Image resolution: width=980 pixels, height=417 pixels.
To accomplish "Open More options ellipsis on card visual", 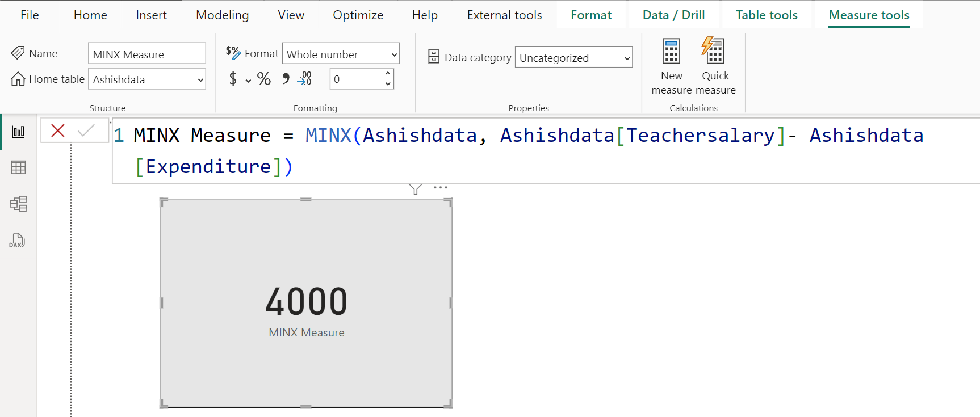I will point(440,187).
